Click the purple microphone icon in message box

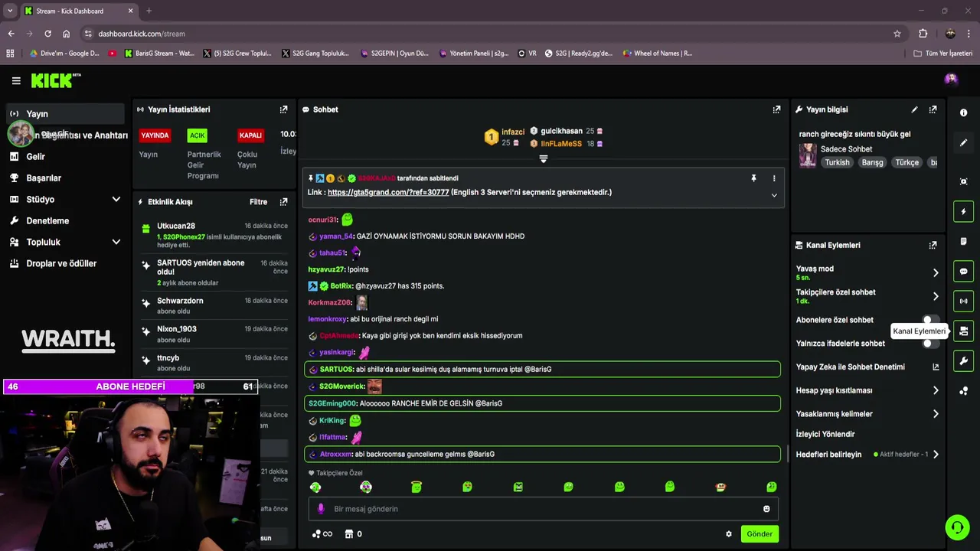coord(321,509)
